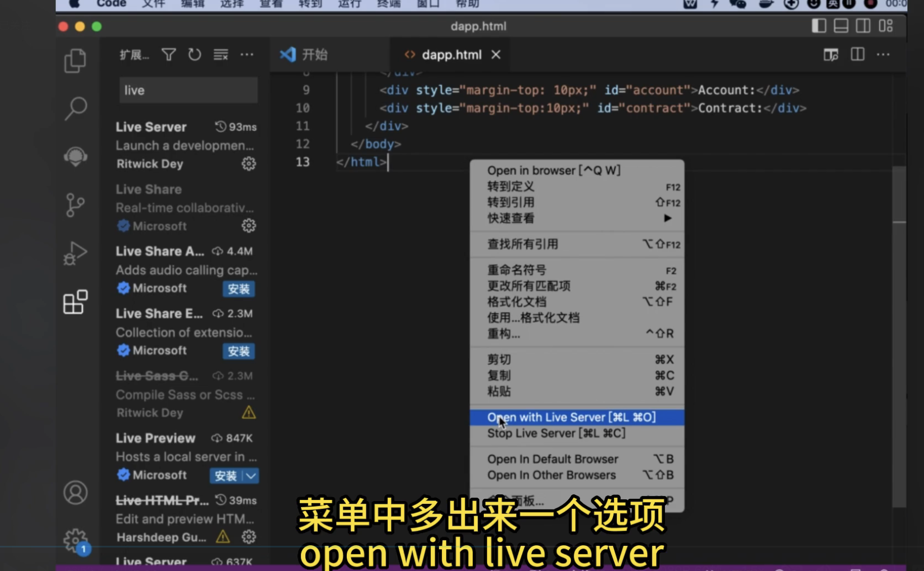
Task: Choose Open In Default Browser option
Action: 553,459
